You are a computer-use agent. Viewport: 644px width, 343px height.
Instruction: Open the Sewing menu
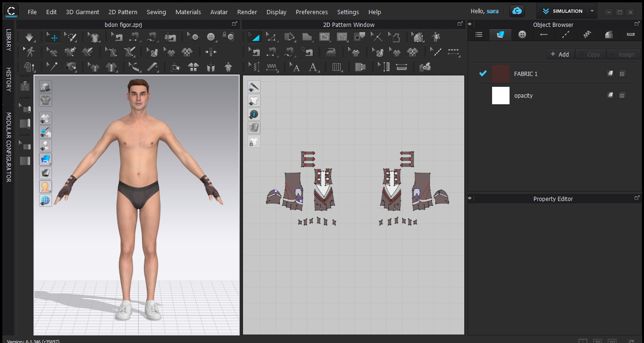click(x=156, y=12)
